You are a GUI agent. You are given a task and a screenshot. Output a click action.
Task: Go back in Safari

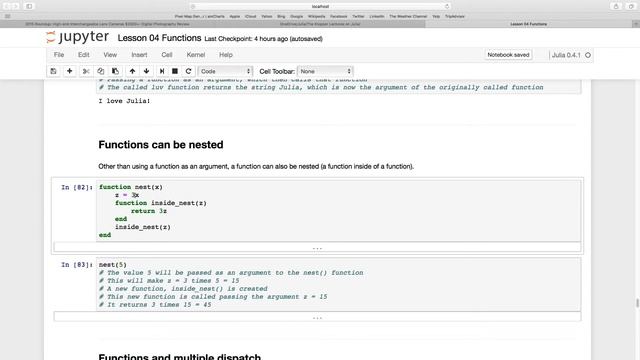(6, 7)
